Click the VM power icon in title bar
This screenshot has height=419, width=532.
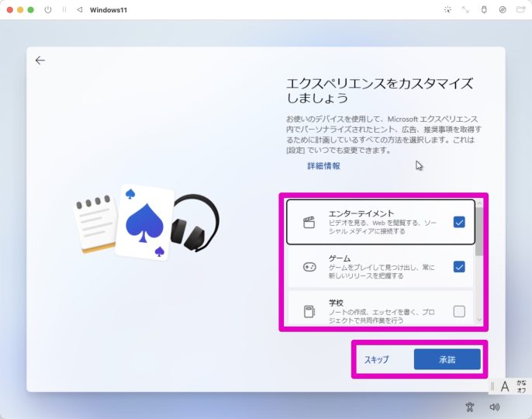tap(48, 10)
